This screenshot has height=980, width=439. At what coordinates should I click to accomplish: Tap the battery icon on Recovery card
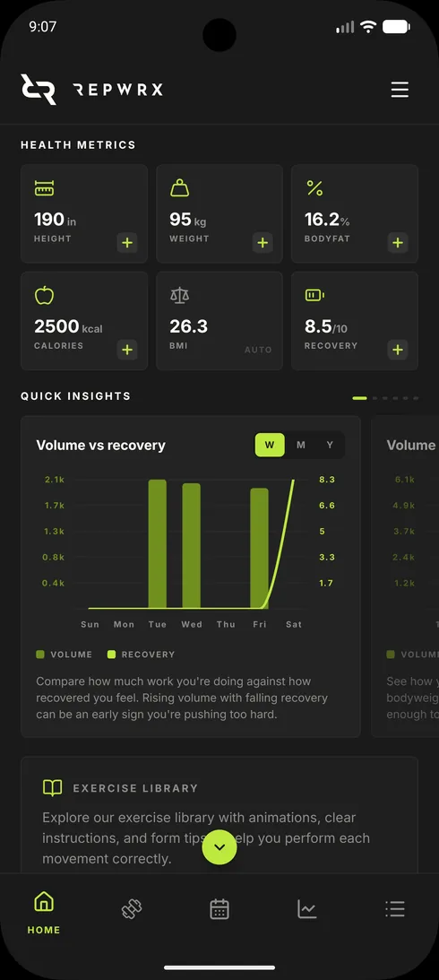point(314,295)
